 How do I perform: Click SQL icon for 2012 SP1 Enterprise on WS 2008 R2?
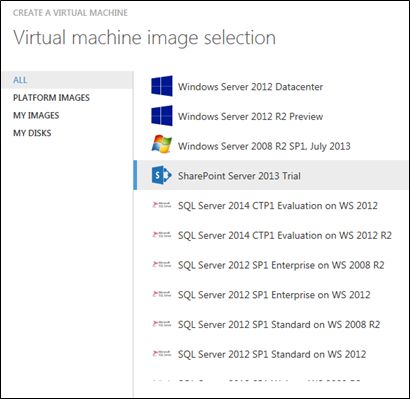[162, 265]
